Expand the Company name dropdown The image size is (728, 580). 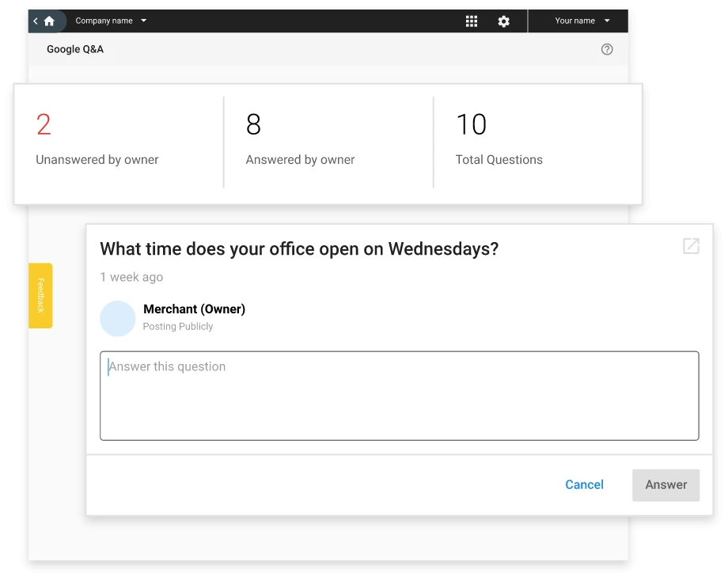tap(111, 21)
